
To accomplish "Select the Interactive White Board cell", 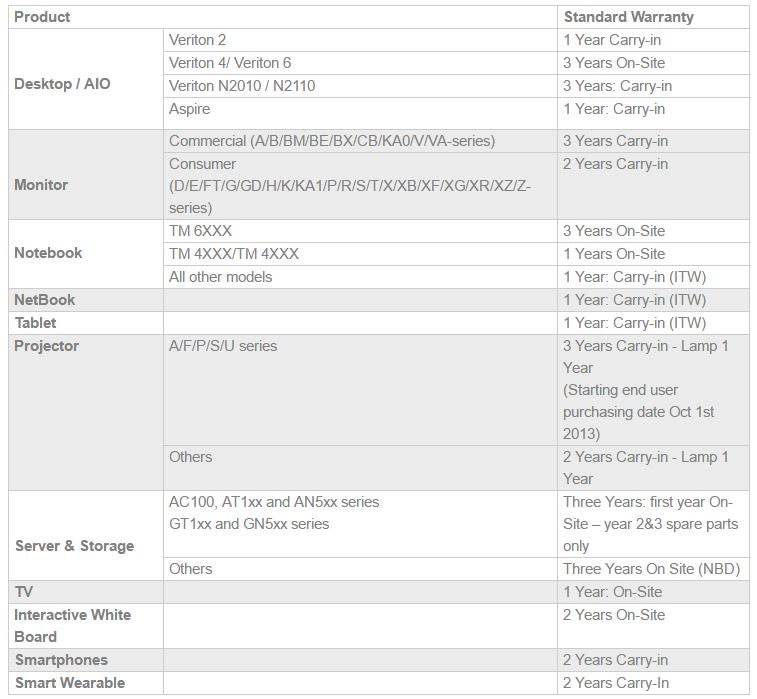I will [x=72, y=625].
